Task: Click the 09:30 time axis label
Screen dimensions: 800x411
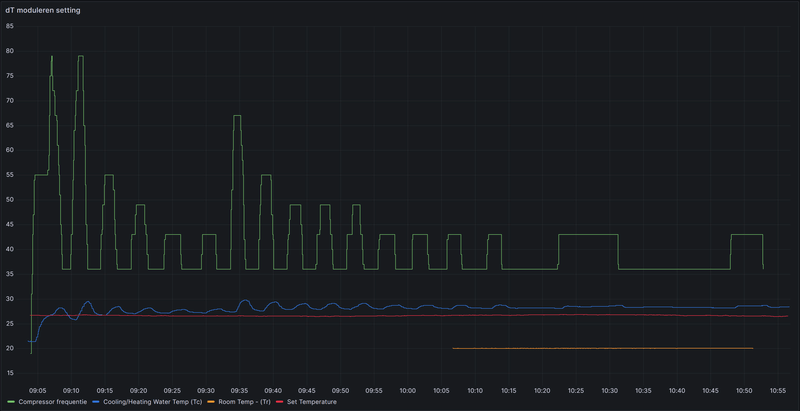Action: point(206,391)
